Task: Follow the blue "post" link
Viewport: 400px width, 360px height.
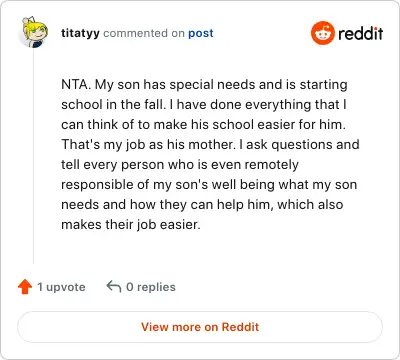Action: [x=201, y=33]
